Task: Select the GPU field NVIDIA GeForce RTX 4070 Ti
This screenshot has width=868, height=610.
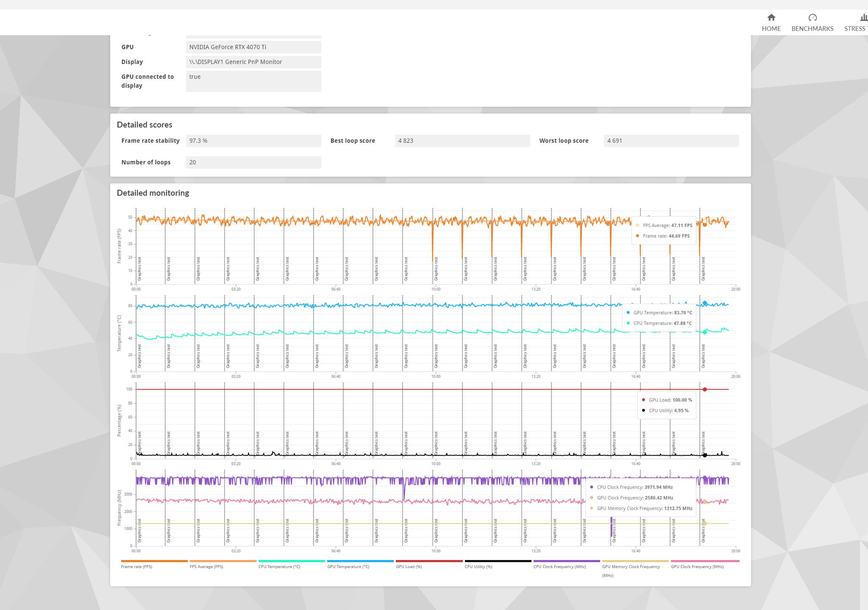Action: pyautogui.click(x=253, y=47)
